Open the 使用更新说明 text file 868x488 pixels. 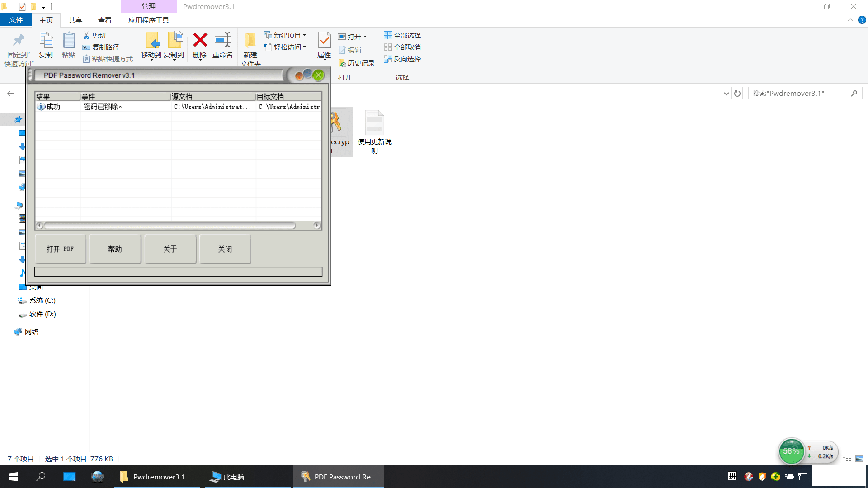[374, 132]
